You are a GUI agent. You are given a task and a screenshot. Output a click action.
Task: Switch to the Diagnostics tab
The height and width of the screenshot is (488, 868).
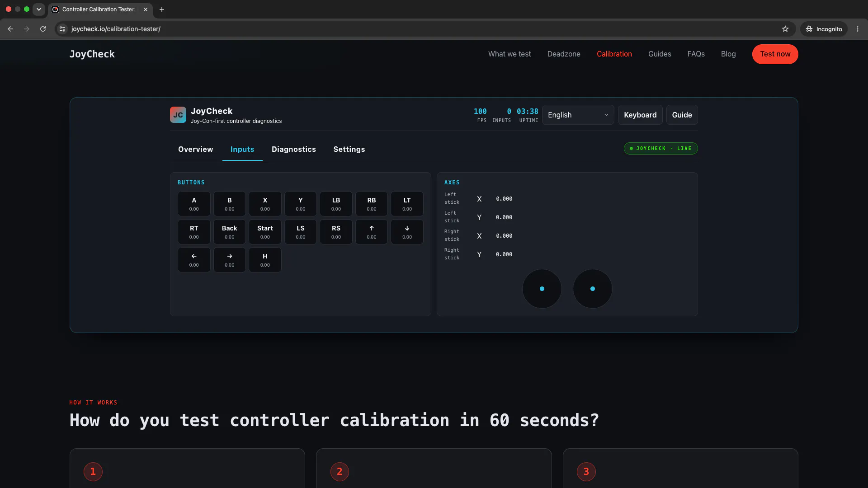pos(294,149)
